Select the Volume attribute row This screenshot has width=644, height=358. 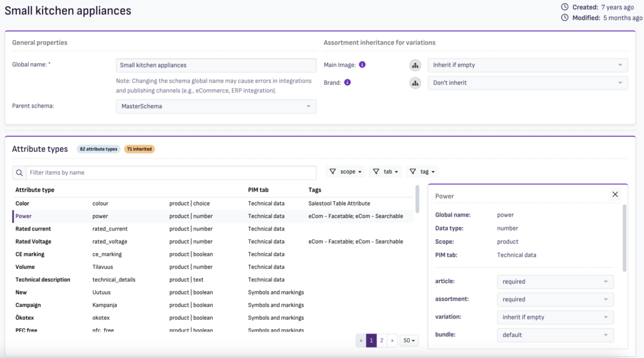[213, 267]
